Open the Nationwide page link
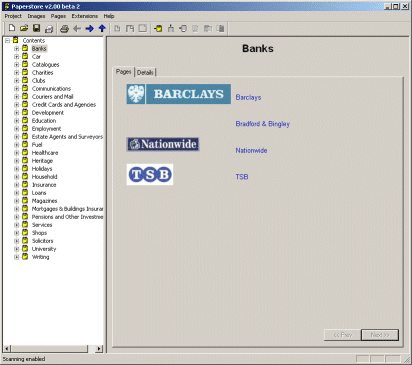 [x=251, y=150]
